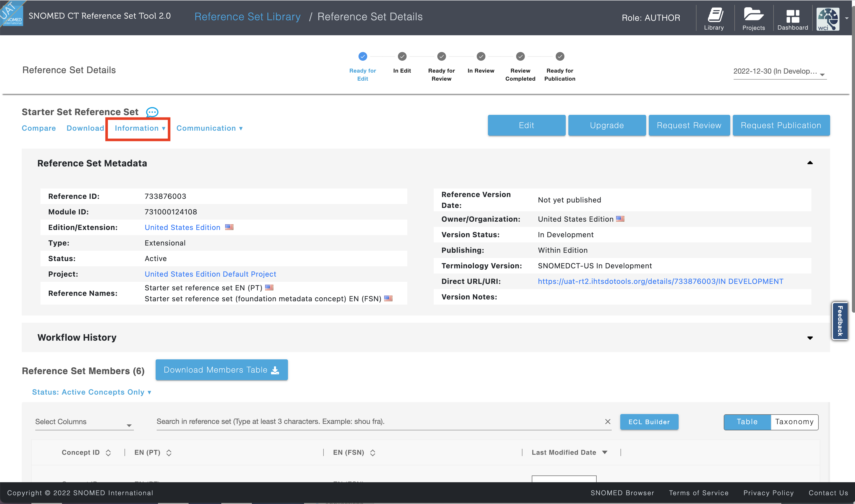Click the Upgrade button
855x504 pixels.
(x=606, y=125)
